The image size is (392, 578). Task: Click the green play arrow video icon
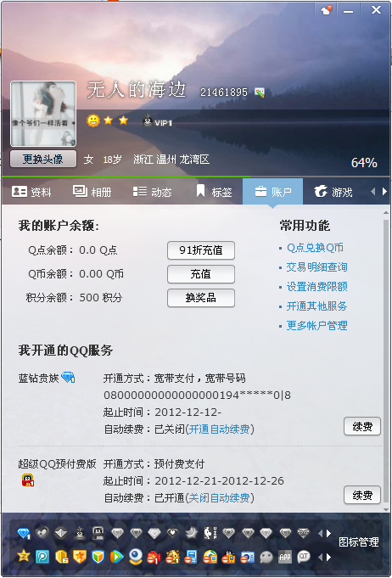(117, 557)
